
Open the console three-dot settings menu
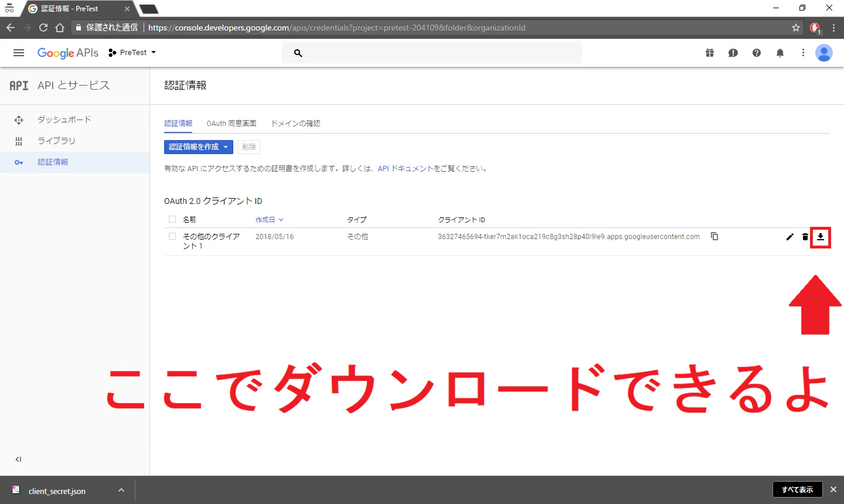coord(803,53)
